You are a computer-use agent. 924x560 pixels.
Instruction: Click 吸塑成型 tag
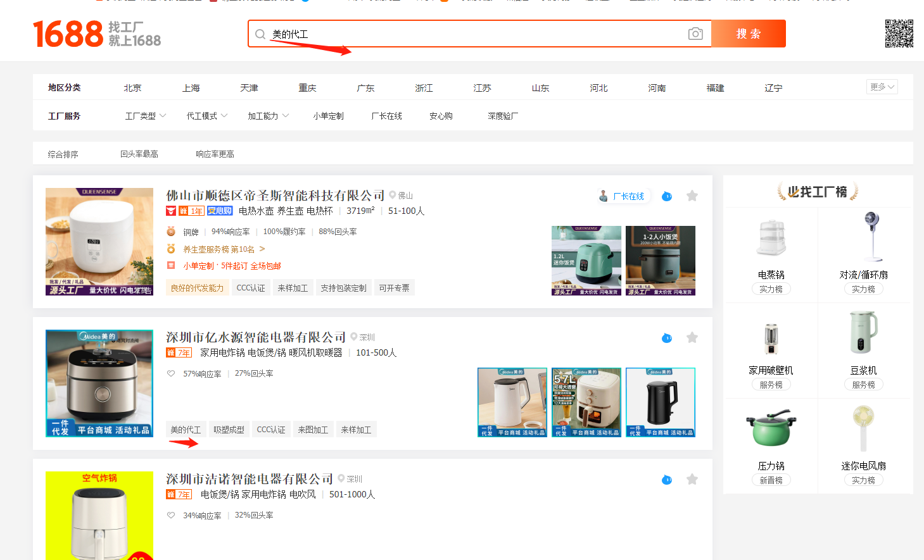[x=229, y=430]
